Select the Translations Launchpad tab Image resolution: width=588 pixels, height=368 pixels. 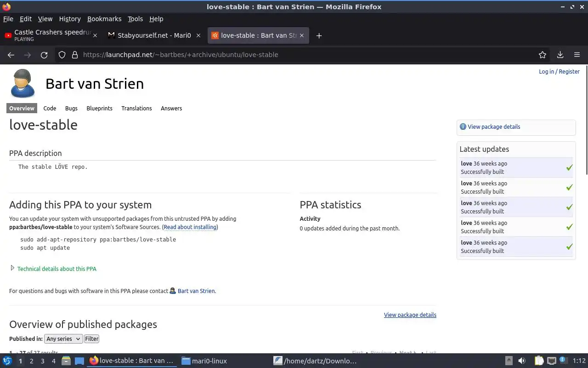pyautogui.click(x=136, y=108)
